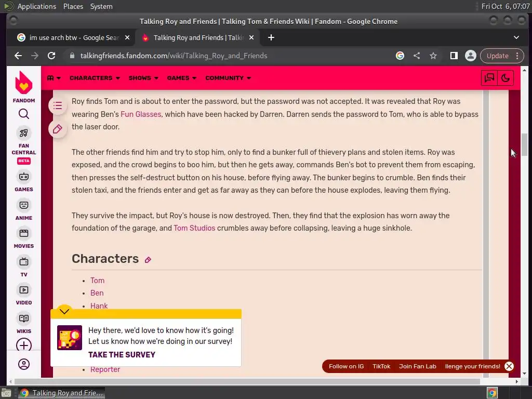This screenshot has width=532, height=399.
Task: Open the Reporter character link
Action: [105, 370]
